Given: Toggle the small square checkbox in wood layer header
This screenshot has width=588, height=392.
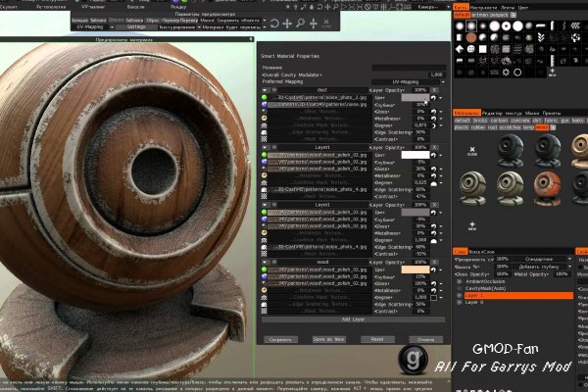Looking at the screenshot, I should (274, 263).
